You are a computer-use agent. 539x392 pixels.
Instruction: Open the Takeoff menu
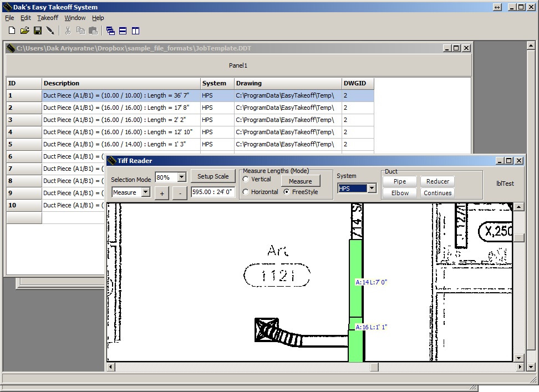click(x=48, y=18)
